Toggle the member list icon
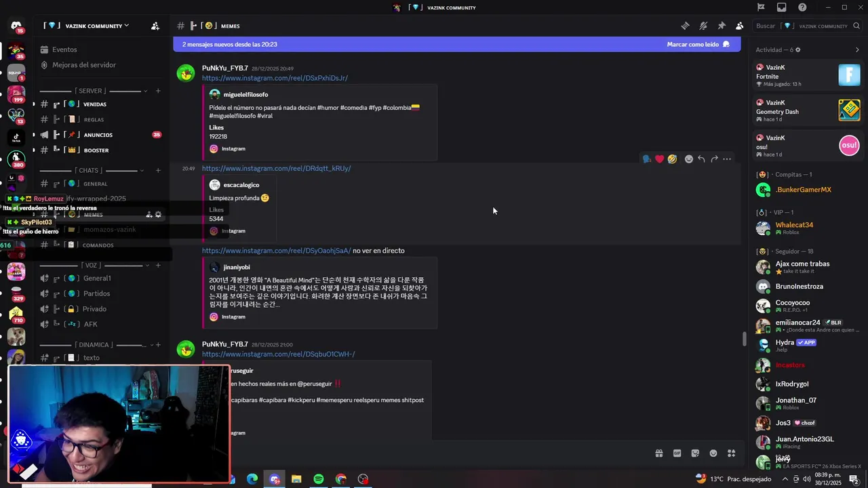The width and height of the screenshot is (868, 488). point(739,26)
